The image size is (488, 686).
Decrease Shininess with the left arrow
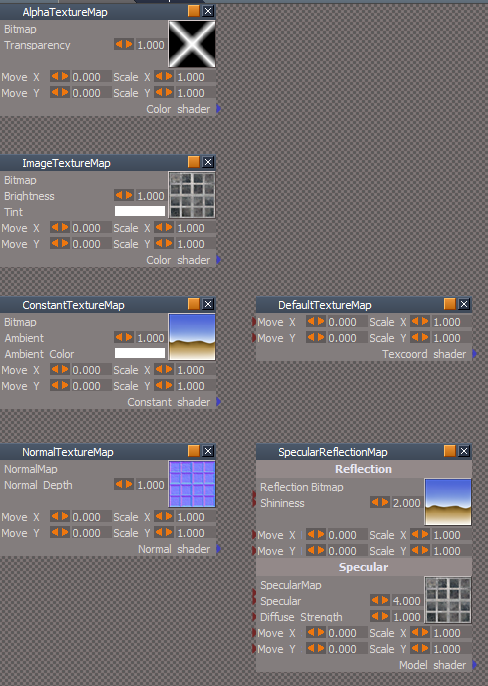(x=375, y=502)
